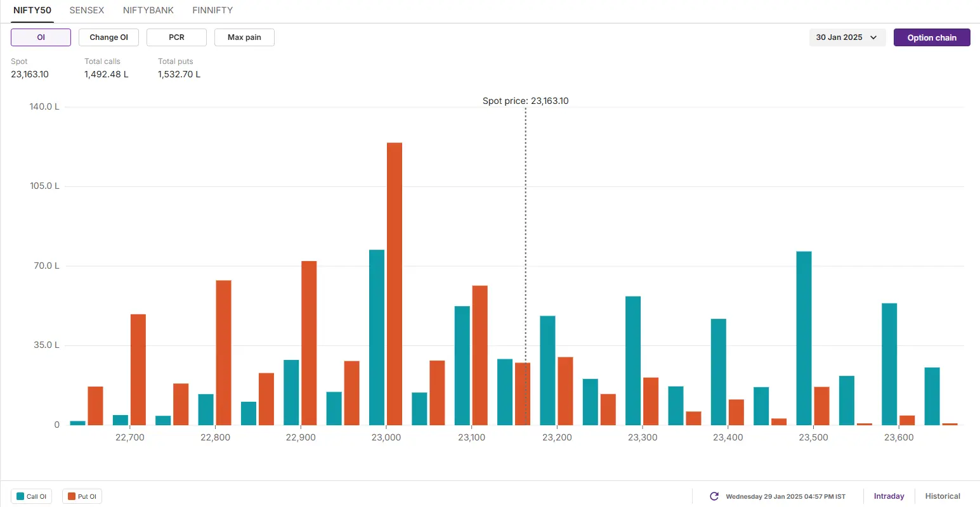Switch to the SENSEX tab

(x=87, y=10)
